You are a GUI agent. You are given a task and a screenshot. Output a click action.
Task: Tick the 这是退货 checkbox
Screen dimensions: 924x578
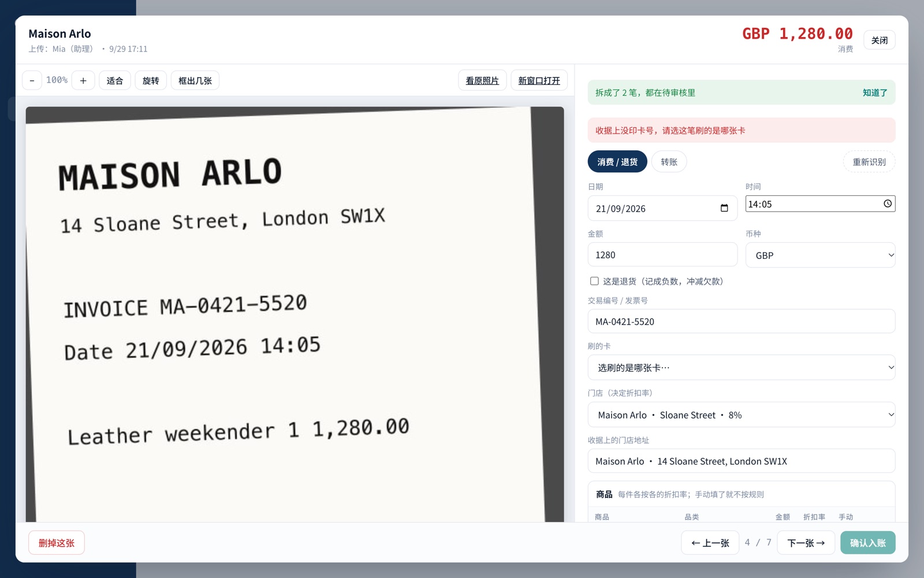[x=594, y=281]
